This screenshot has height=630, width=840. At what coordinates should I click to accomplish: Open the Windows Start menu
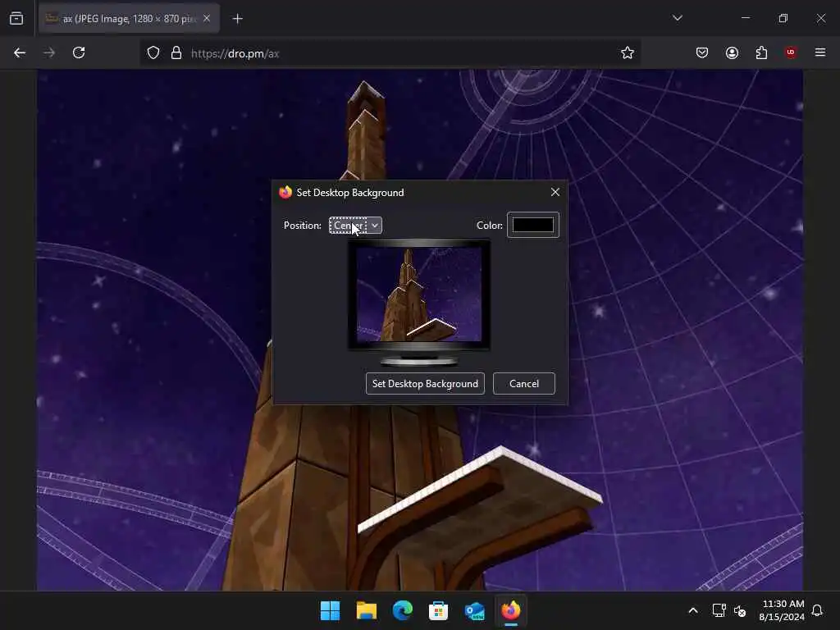[x=330, y=610]
